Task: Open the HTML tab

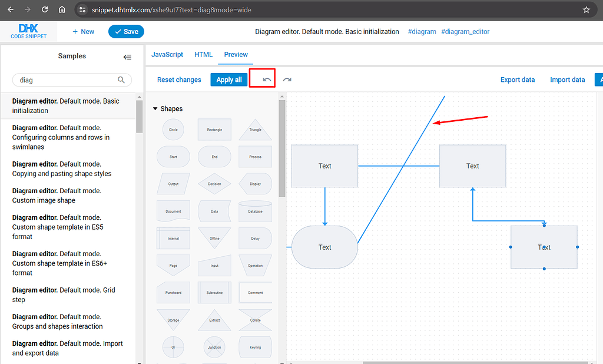Action: click(203, 54)
